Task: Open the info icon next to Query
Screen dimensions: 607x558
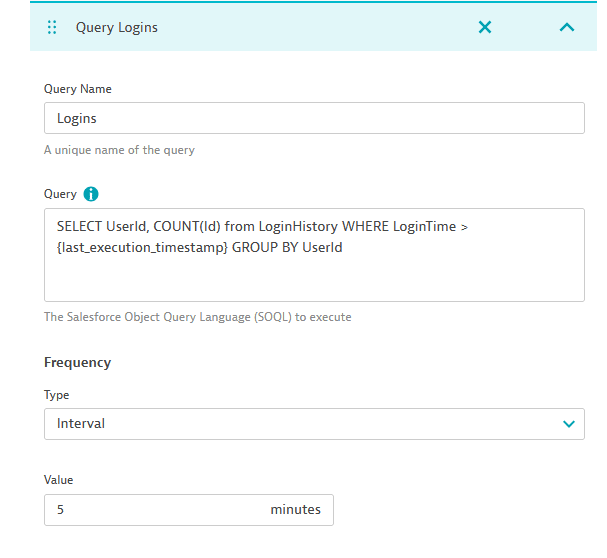Action: click(91, 194)
